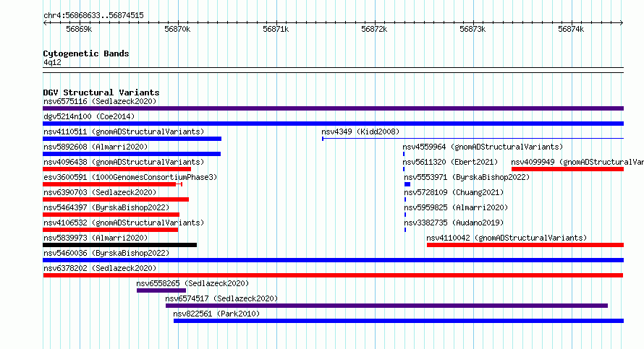This screenshot has height=349, width=644.
Task: Open nsv4106532 (gnomADStructuralVariants) label
Action: point(124,223)
